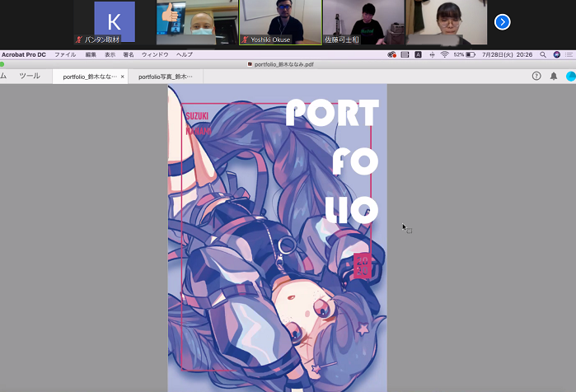Open the 表示 menu
576x392 pixels.
click(x=110, y=54)
